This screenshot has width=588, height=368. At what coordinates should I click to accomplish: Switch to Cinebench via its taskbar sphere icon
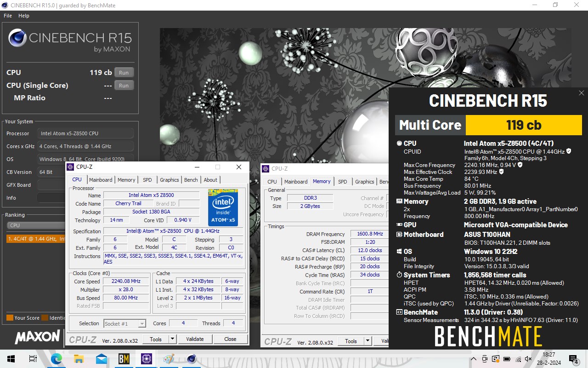coord(191,359)
